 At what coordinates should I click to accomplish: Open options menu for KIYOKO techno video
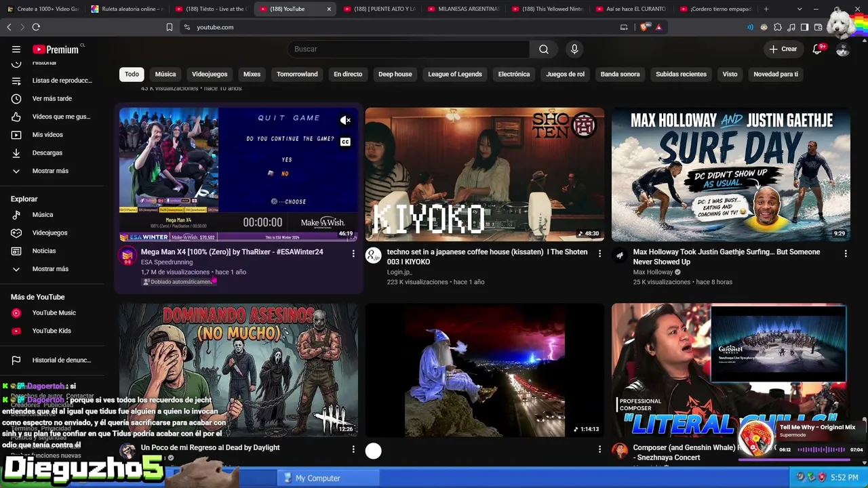tap(599, 253)
